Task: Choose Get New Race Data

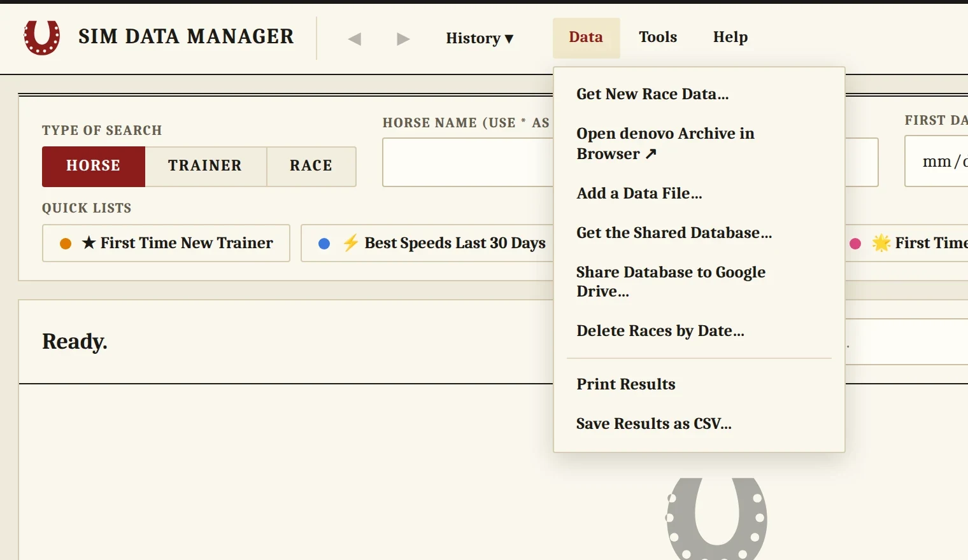Action: coord(699,94)
